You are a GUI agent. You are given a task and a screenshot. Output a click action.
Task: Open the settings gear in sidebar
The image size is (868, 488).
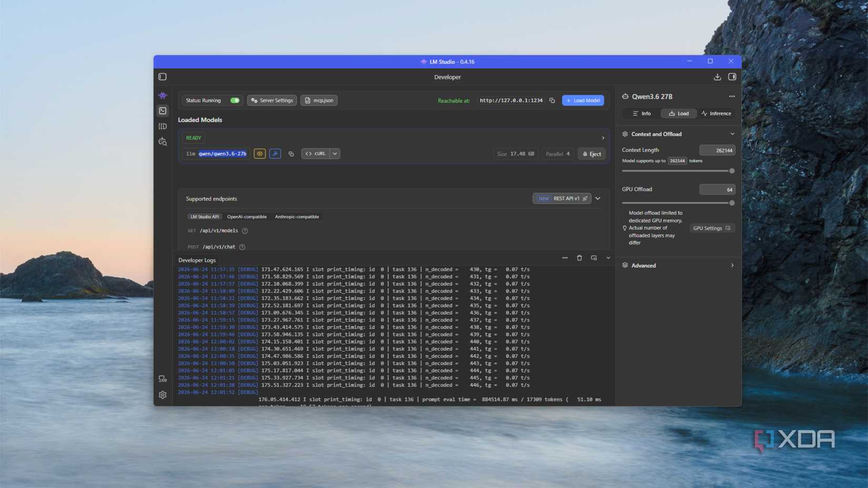point(163,395)
